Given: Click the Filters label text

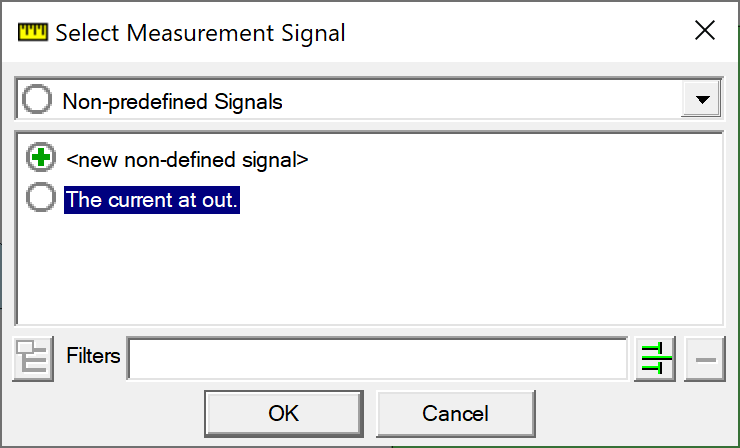Looking at the screenshot, I should (93, 356).
